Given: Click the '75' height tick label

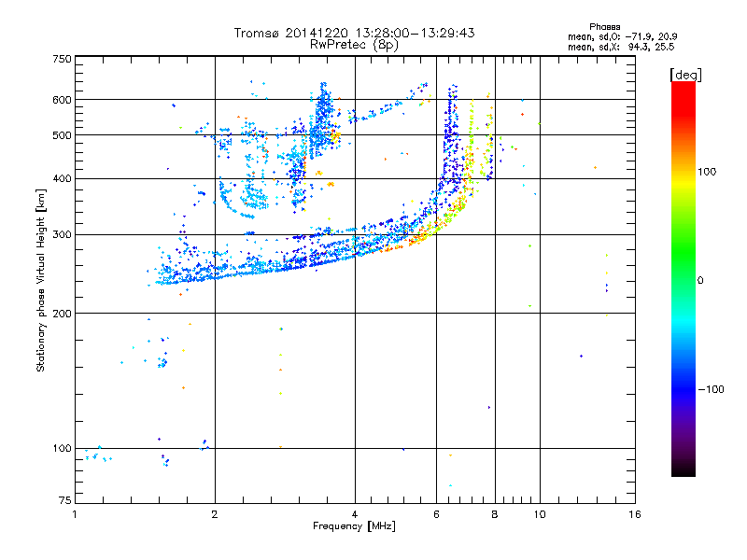Looking at the screenshot, I should (65, 500).
